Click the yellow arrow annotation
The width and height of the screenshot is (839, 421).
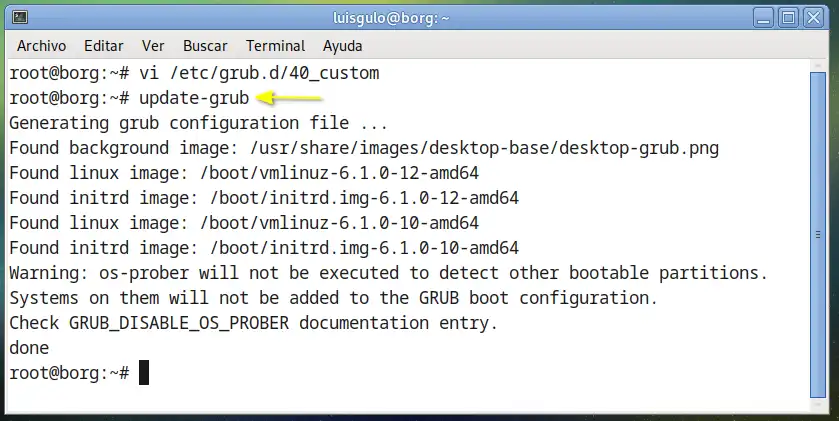(x=289, y=98)
